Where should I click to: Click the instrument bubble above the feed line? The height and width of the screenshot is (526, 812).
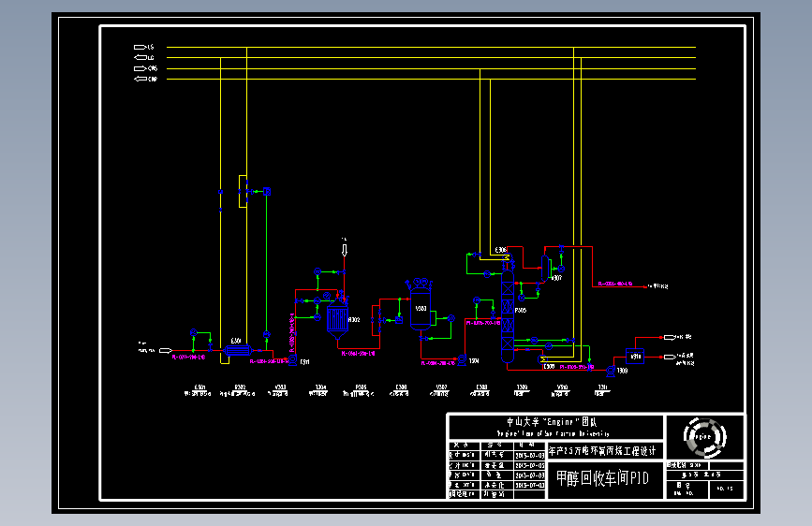coord(194,332)
